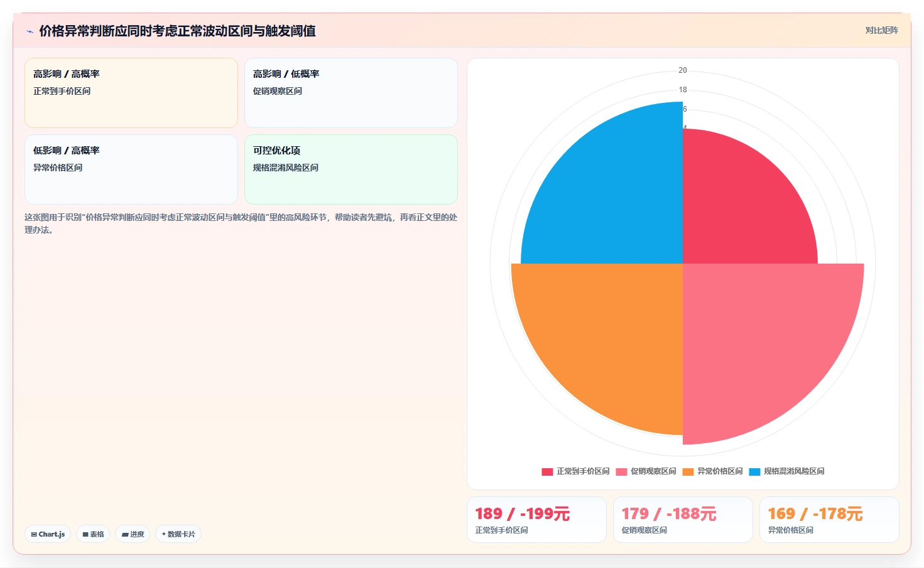Screen dimensions: 924x568
Task: Click the 进度 tag chip
Action: 133,534
